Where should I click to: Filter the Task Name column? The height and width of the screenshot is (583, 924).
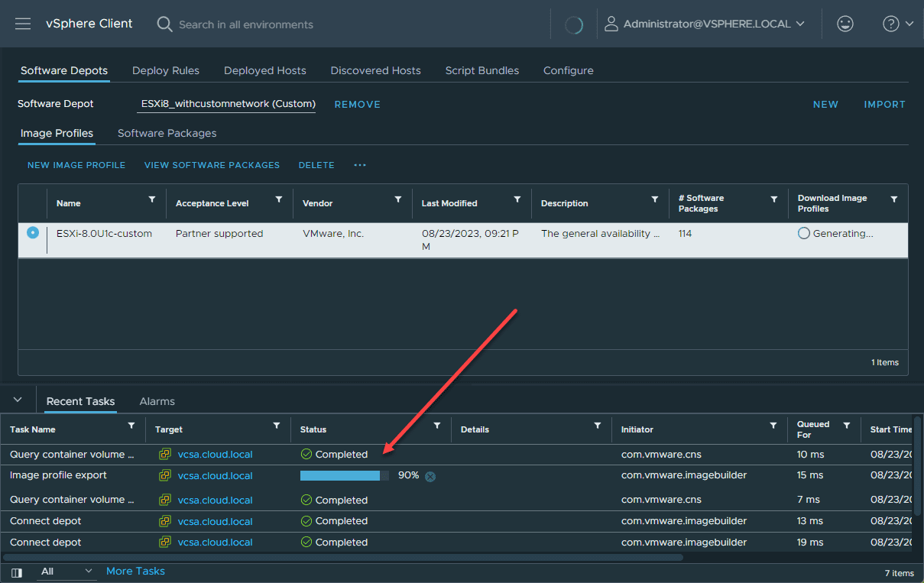coord(131,426)
